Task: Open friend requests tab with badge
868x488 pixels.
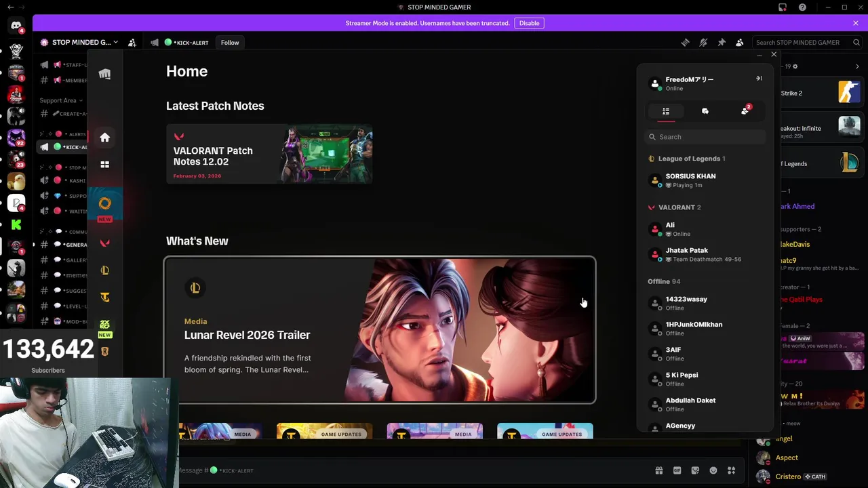Action: coord(745,110)
